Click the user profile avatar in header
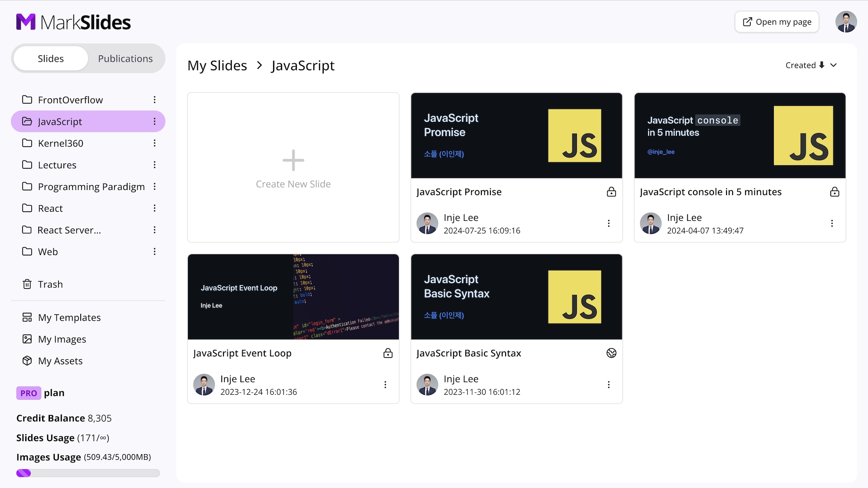Image resolution: width=868 pixels, height=488 pixels. (x=846, y=22)
